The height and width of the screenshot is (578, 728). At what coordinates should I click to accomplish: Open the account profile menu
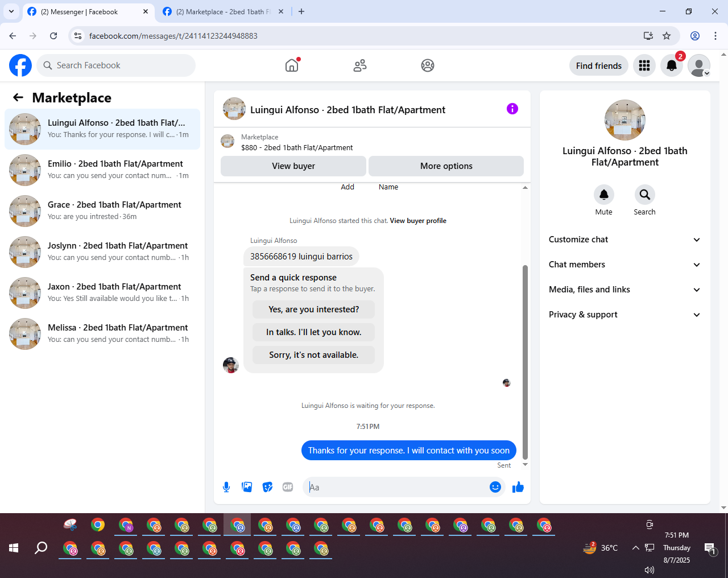pos(699,65)
